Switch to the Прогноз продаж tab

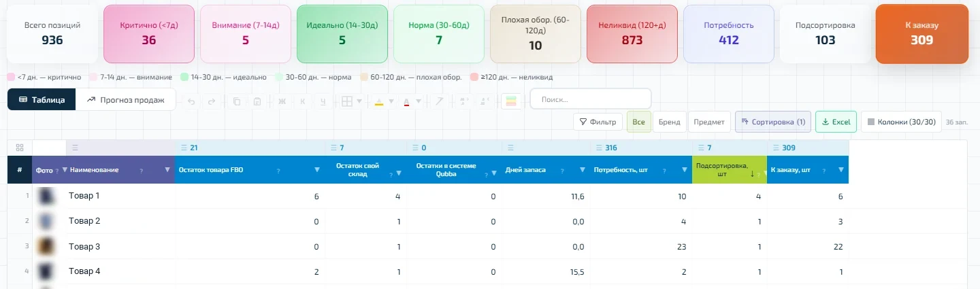[126, 99]
